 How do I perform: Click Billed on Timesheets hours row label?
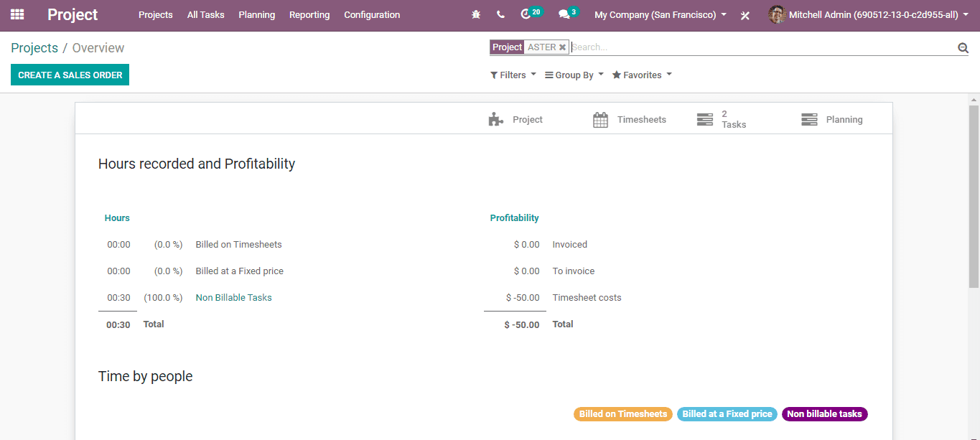pos(239,245)
